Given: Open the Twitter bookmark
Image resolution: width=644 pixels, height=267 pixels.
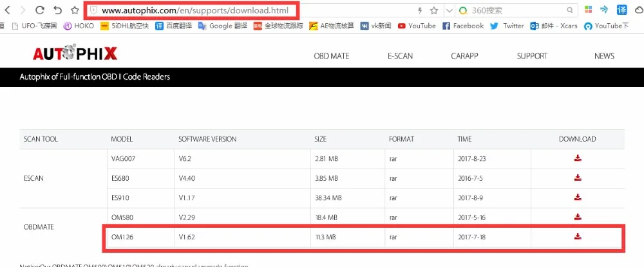Looking at the screenshot, I should point(507,26).
